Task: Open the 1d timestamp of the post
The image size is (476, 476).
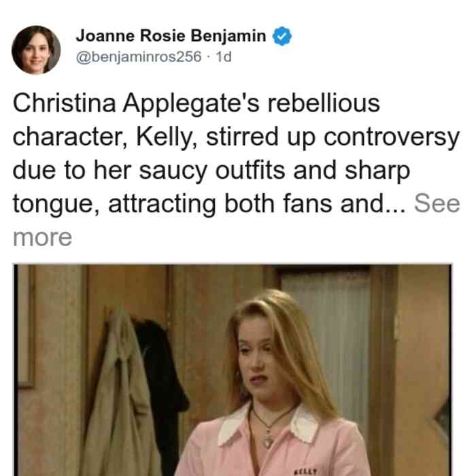Action: pyautogui.click(x=224, y=56)
